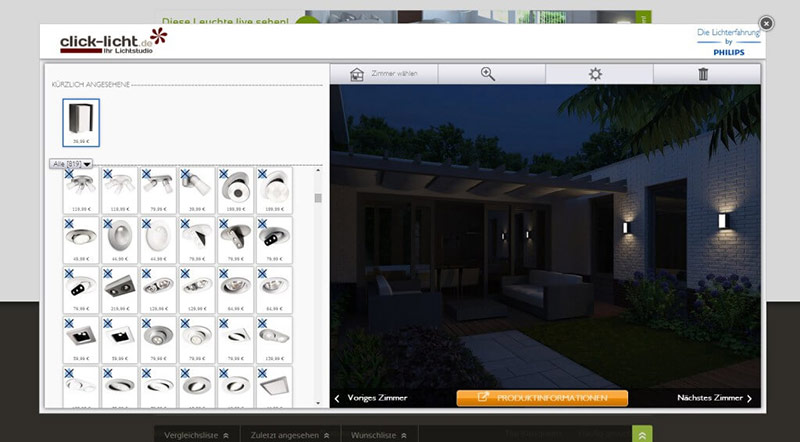Screen dimensions: 800x442
Task: Click the click-licht.de logo
Action: tap(112, 41)
